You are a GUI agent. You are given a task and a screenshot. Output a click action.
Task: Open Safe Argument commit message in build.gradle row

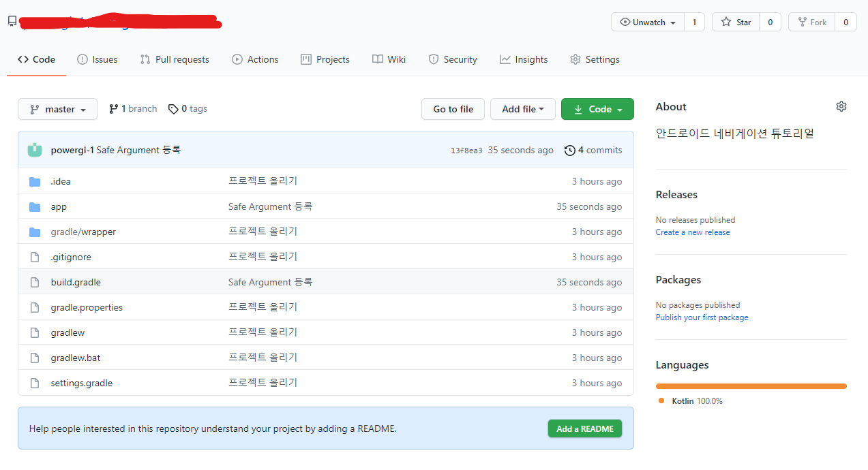(x=270, y=282)
